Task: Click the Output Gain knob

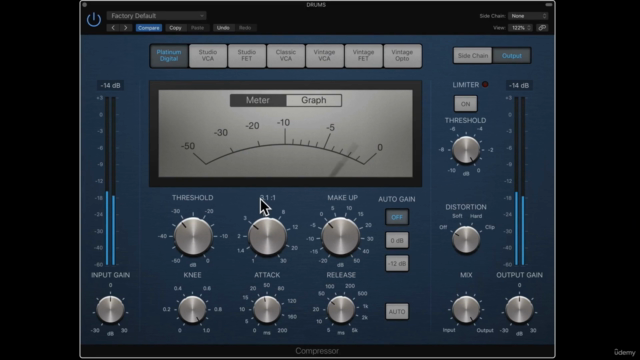Action: click(519, 309)
